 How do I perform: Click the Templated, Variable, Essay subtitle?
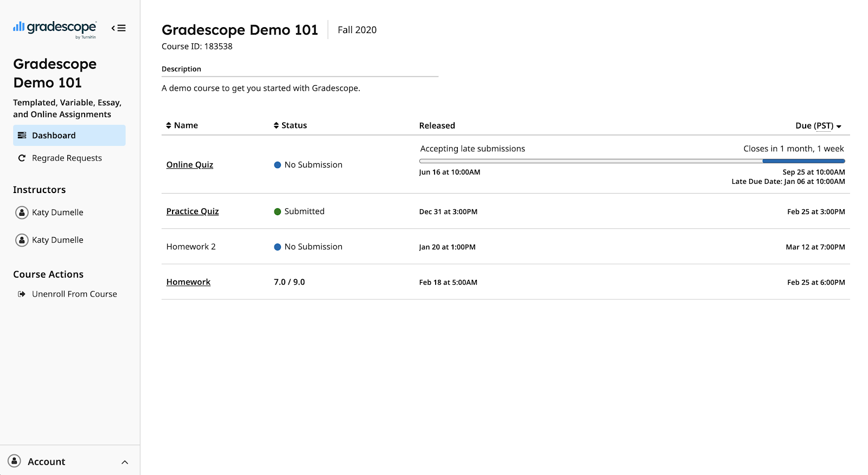(x=67, y=108)
